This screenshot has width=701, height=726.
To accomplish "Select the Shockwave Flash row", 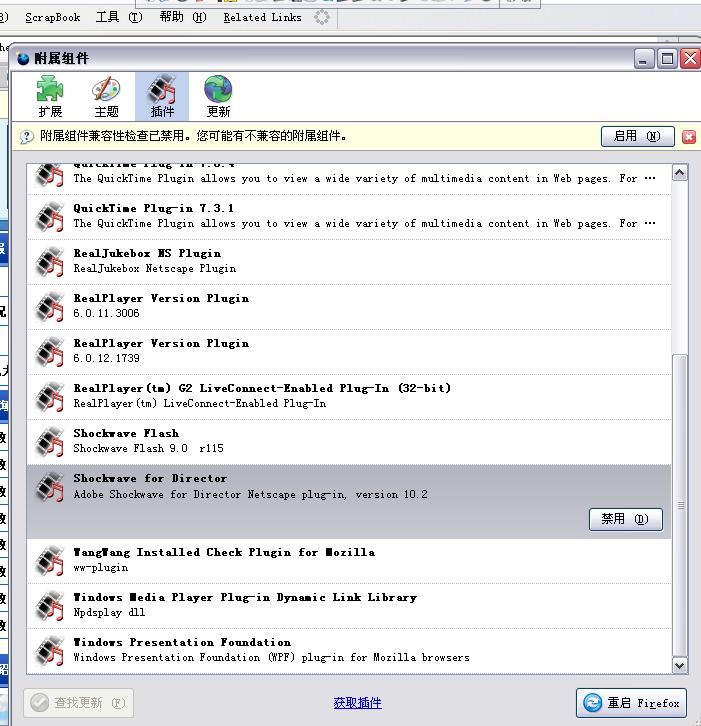I will [x=349, y=441].
